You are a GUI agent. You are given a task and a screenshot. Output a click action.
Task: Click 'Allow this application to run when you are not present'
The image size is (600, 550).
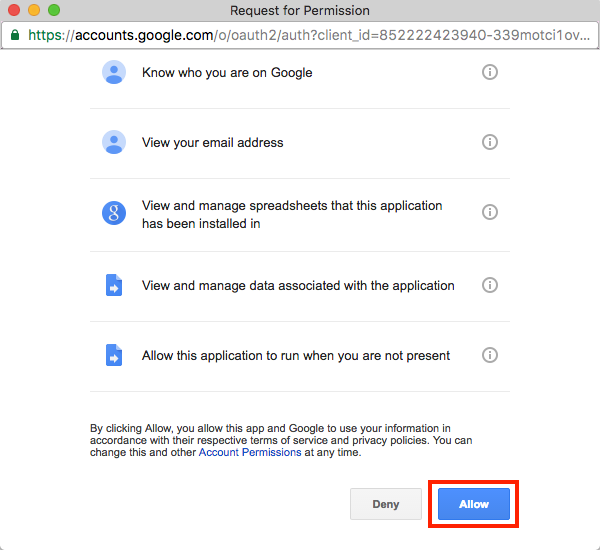coord(296,356)
